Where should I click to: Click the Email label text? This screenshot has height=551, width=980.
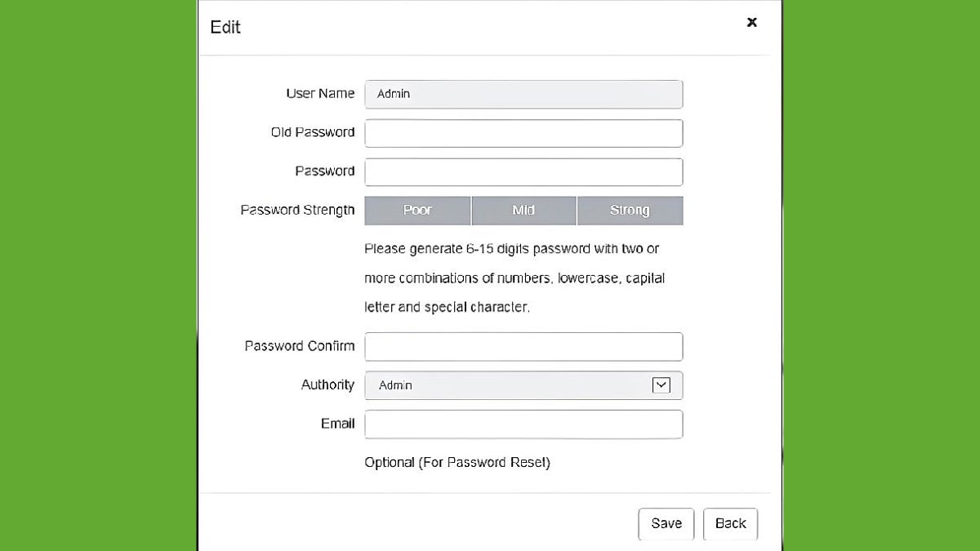click(337, 424)
